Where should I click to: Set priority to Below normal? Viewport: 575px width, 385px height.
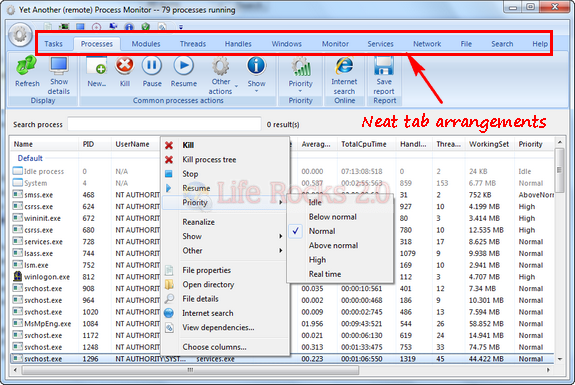(340, 217)
